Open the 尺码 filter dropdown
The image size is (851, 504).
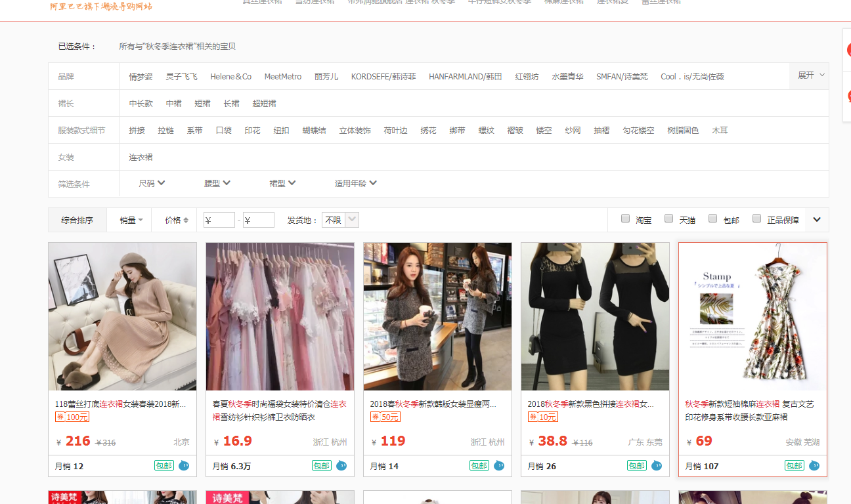[152, 184]
